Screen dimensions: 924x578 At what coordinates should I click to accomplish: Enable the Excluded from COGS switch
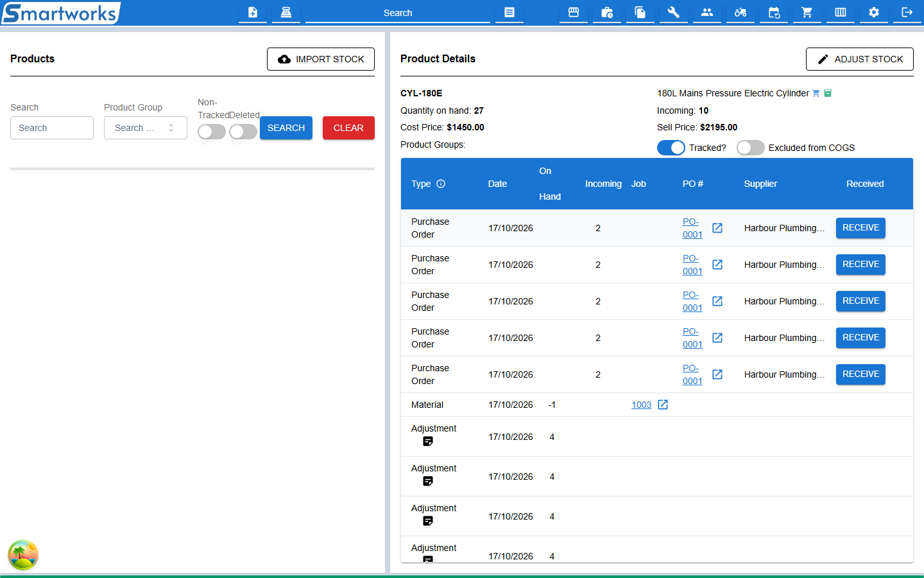751,148
